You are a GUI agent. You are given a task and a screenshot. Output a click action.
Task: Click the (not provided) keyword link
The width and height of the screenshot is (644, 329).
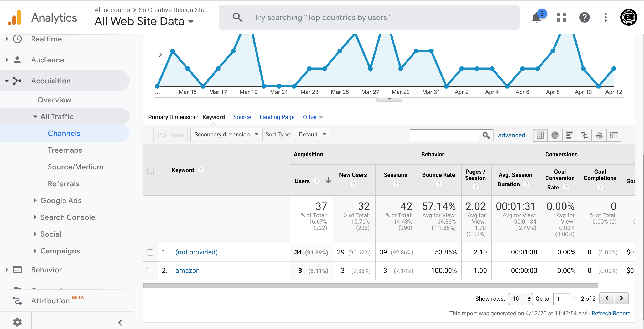pyautogui.click(x=196, y=252)
